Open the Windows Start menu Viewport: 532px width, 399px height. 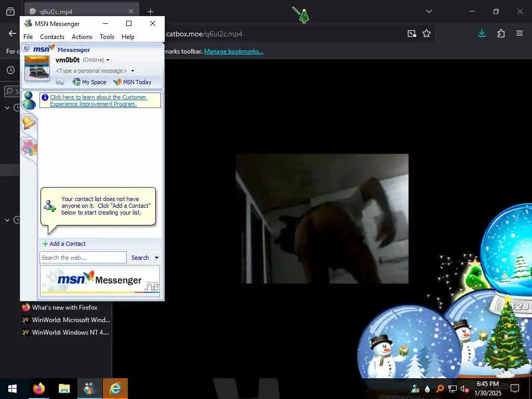tap(12, 389)
